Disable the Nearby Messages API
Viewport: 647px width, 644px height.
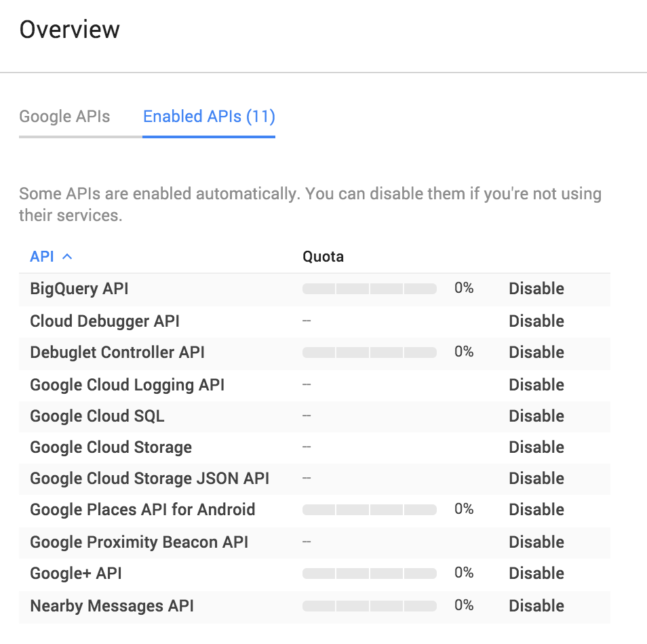(536, 605)
